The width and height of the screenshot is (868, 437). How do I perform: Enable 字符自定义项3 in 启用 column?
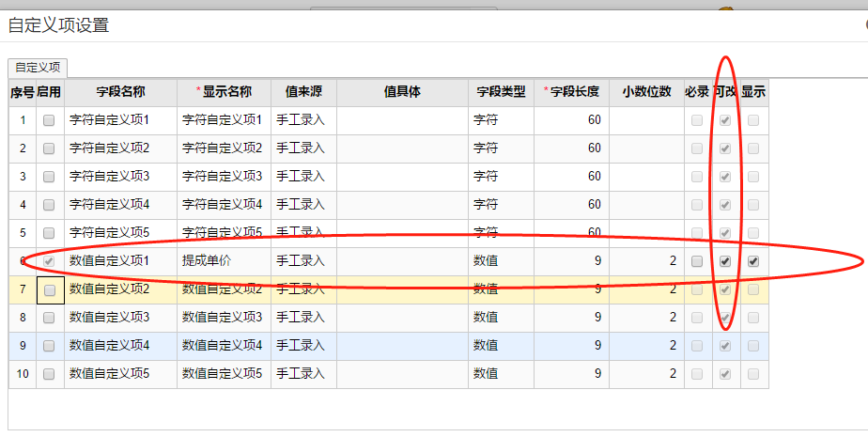point(49,177)
